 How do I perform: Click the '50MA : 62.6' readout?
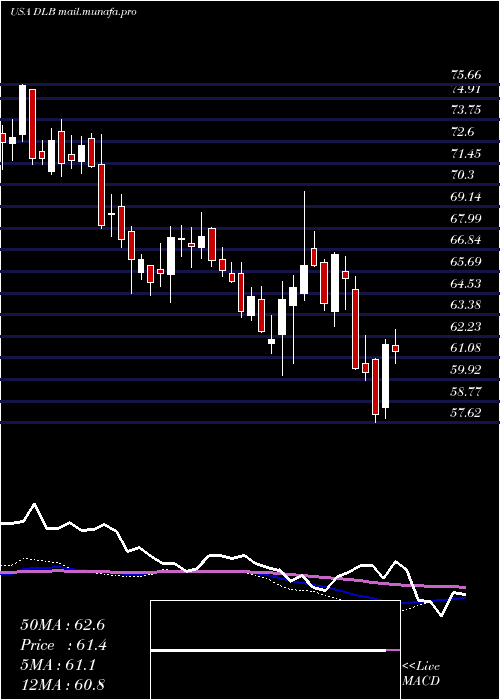coord(63,625)
